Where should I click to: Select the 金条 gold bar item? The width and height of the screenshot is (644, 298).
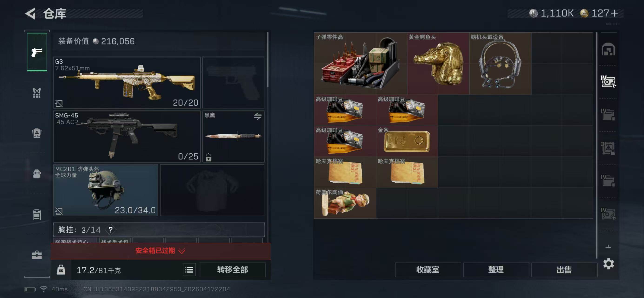pyautogui.click(x=407, y=141)
